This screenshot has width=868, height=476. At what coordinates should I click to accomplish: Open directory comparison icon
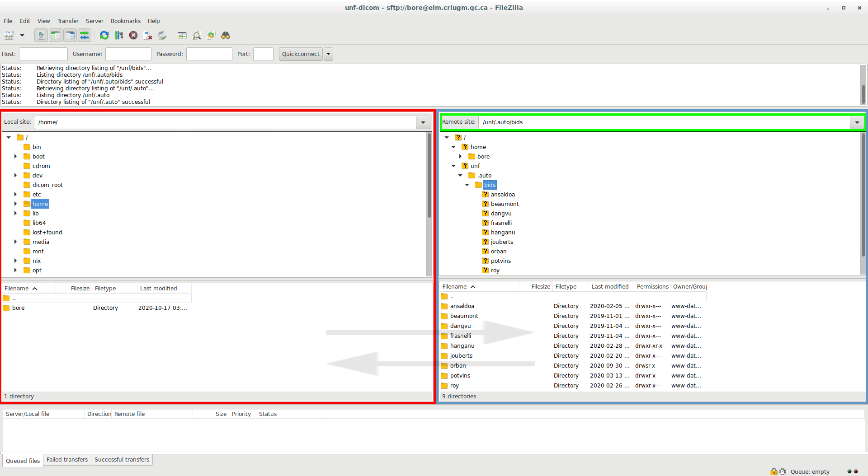click(197, 35)
